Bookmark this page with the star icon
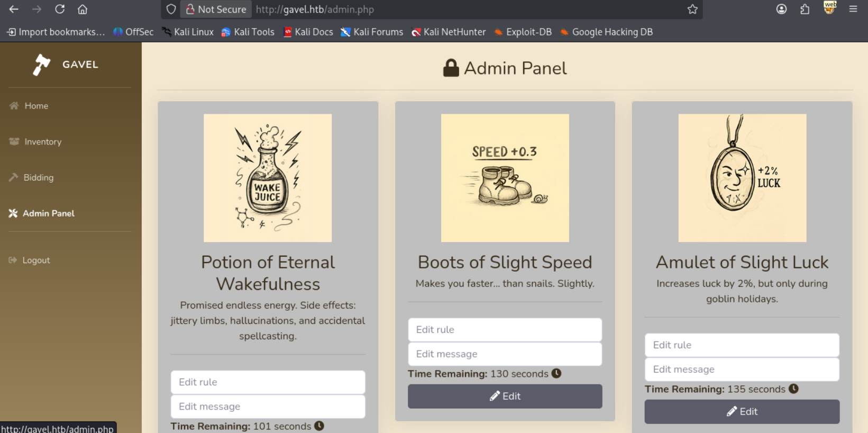Screen dimensions: 868x433 tap(692, 9)
